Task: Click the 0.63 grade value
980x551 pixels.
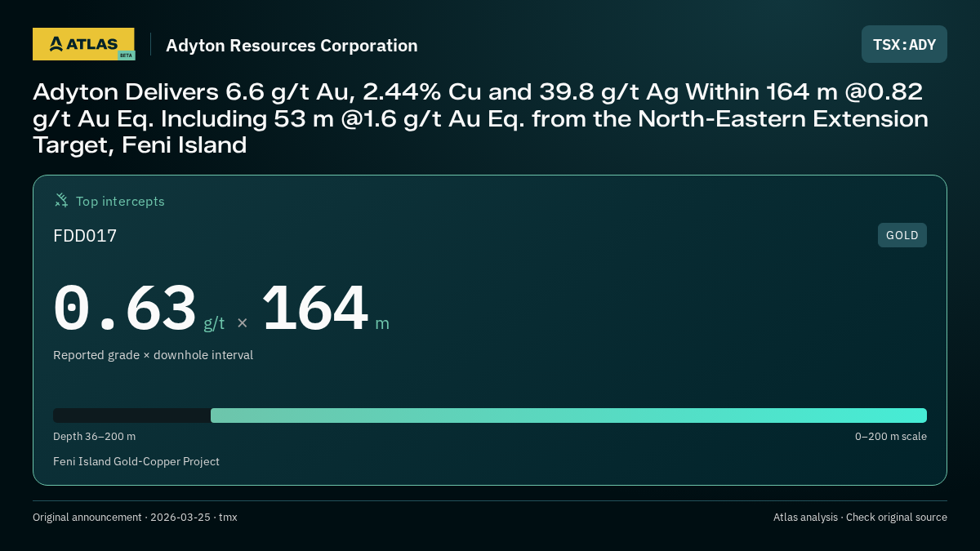Action: (x=125, y=308)
